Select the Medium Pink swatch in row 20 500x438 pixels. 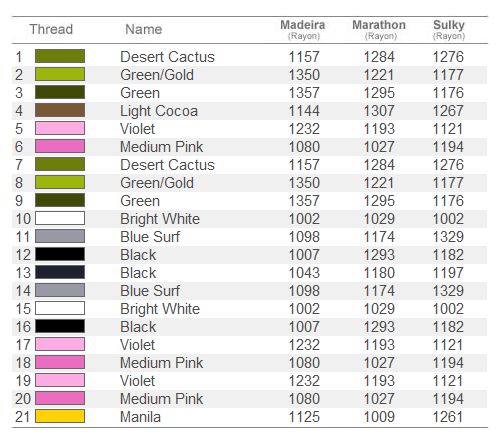point(60,398)
